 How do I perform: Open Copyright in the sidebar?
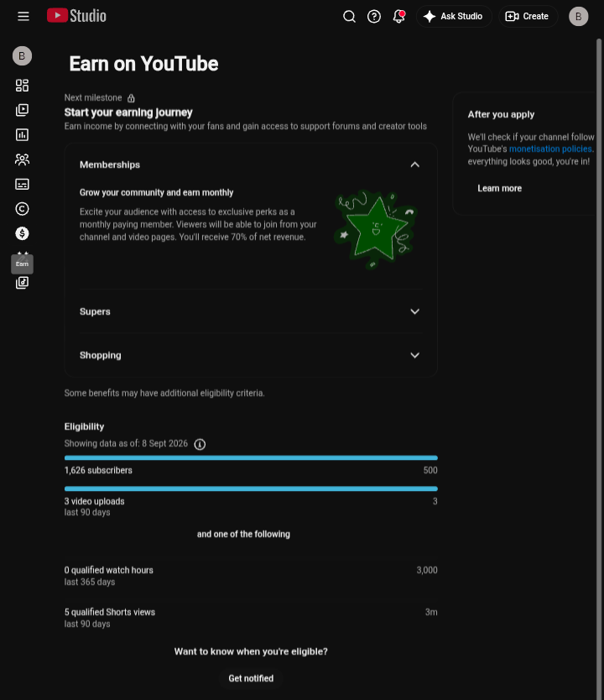click(22, 209)
